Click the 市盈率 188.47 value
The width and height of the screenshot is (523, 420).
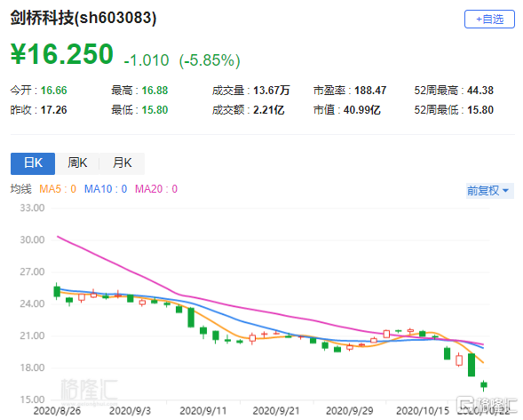click(370, 91)
